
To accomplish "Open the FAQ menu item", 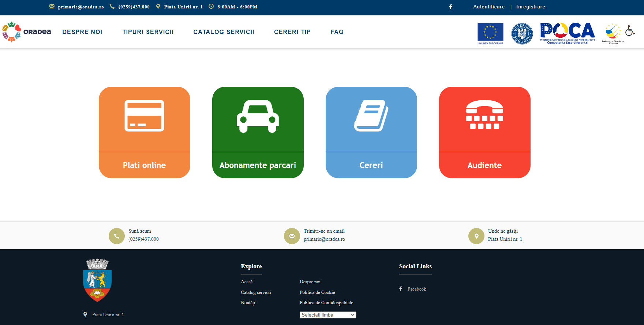I will tap(337, 32).
